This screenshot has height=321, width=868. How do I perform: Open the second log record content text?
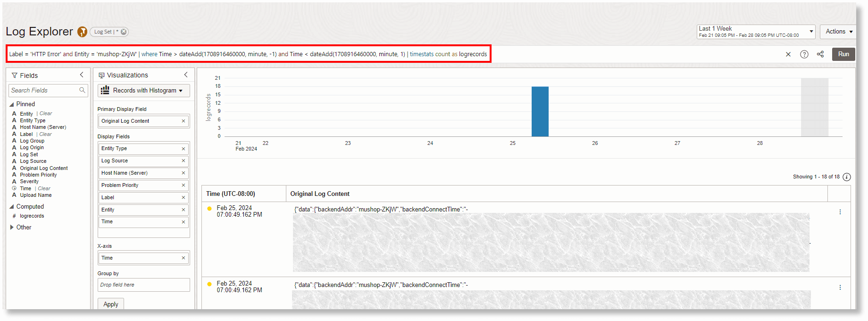tap(381, 285)
